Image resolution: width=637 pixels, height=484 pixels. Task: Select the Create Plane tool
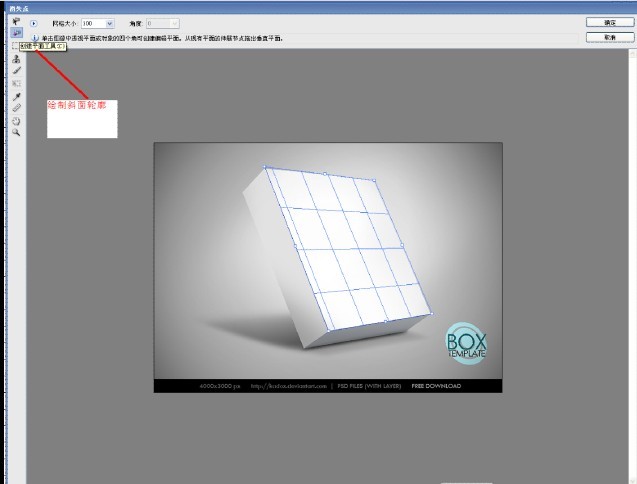click(x=17, y=33)
